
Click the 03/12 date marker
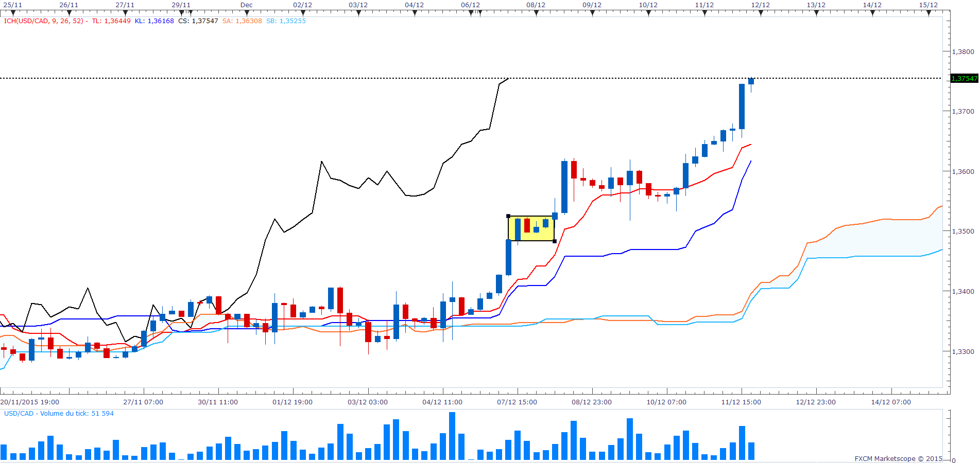[358, 5]
